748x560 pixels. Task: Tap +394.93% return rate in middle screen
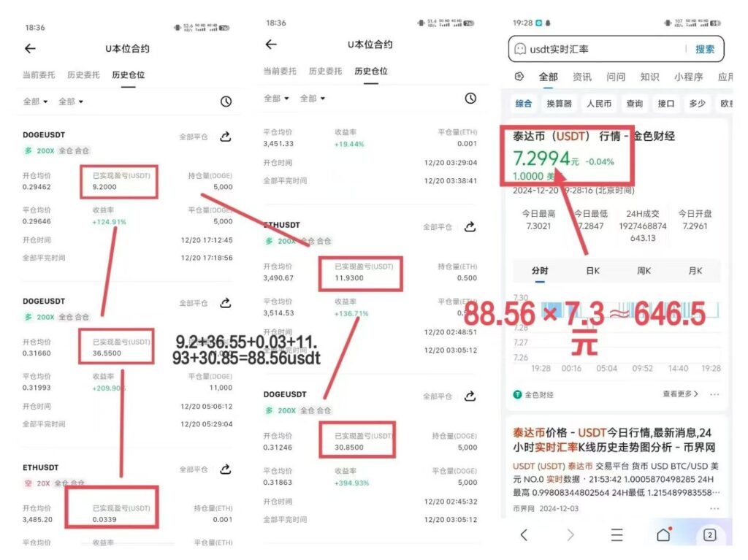351,483
